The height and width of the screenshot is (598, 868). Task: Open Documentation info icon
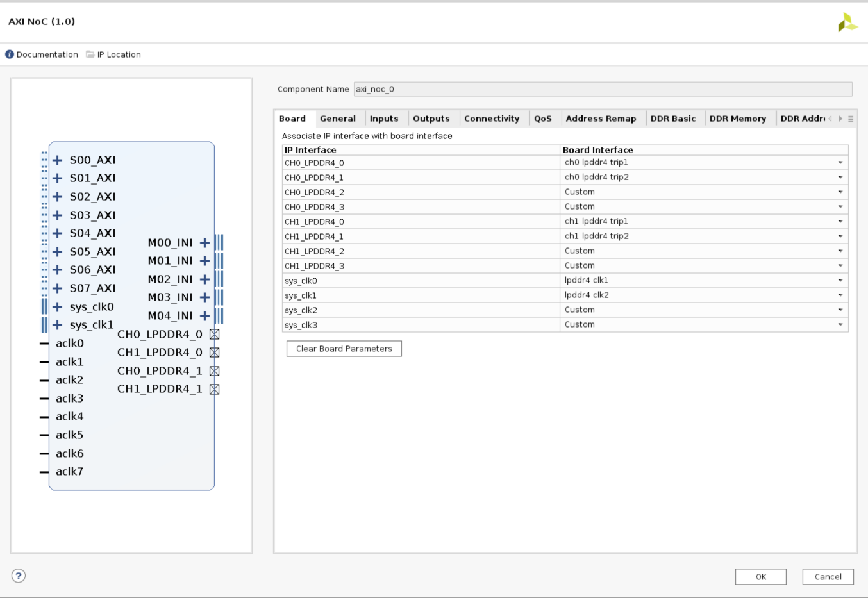(x=10, y=54)
